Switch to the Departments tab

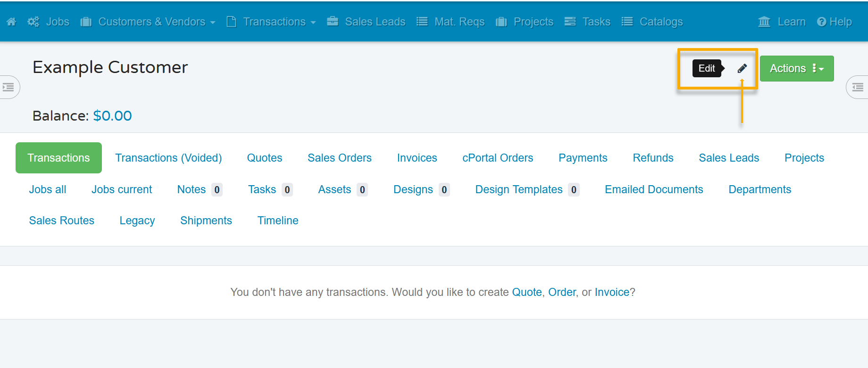pyautogui.click(x=760, y=189)
